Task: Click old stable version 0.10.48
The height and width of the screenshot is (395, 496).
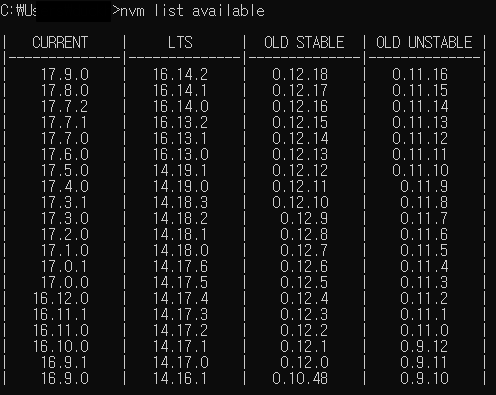Action: 300,378
